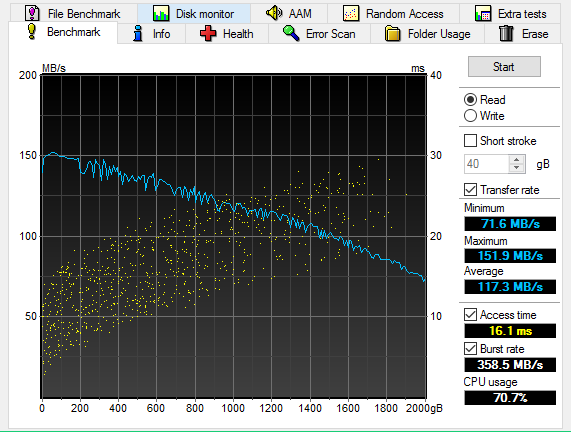Viewport: 571px width, 432px height.
Task: Enable the Short stroke checkbox
Action: [x=470, y=141]
